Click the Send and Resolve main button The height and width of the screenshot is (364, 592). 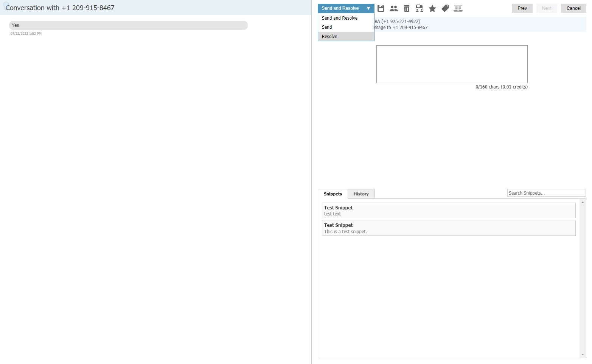[340, 8]
